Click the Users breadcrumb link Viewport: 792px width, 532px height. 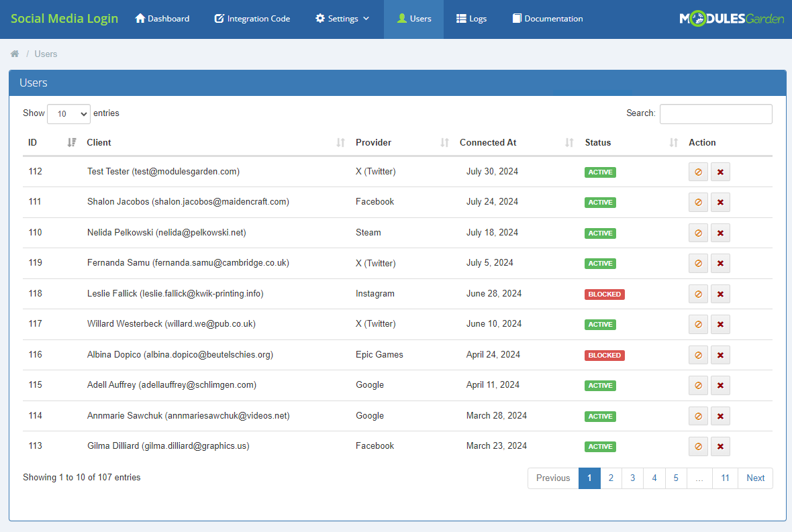(46, 54)
